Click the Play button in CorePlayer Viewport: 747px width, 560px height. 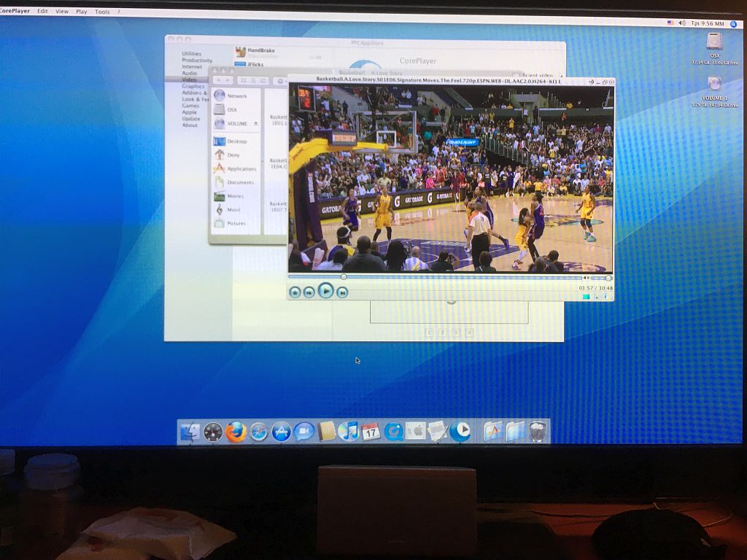326,290
